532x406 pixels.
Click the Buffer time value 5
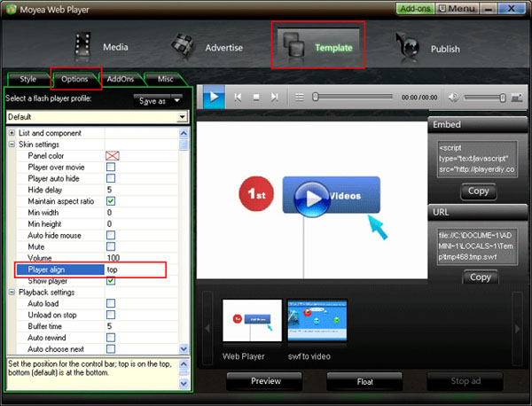pos(109,326)
